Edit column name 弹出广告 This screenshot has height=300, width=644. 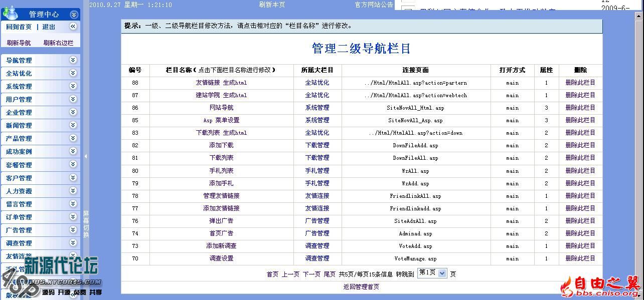(221, 221)
